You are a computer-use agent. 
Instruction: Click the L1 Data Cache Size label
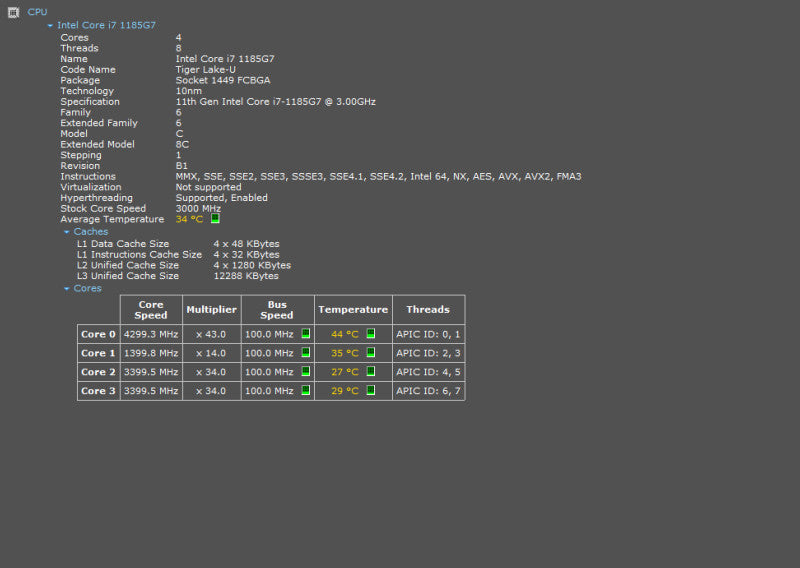(x=123, y=244)
